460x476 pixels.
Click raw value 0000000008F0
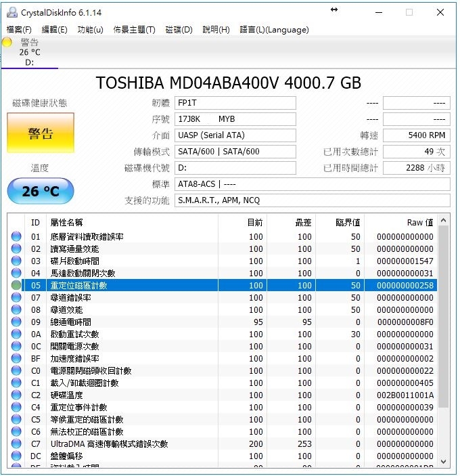[405, 322]
